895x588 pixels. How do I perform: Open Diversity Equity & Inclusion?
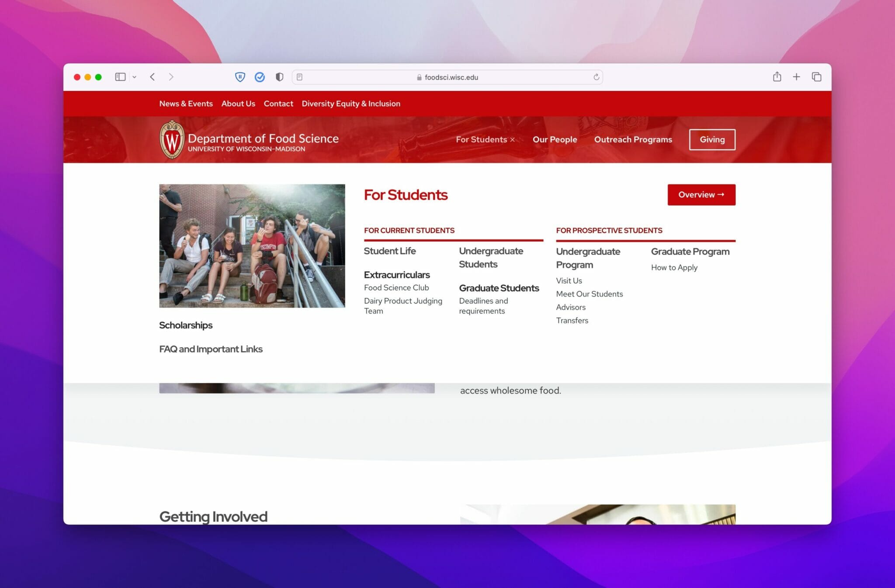[x=351, y=104]
